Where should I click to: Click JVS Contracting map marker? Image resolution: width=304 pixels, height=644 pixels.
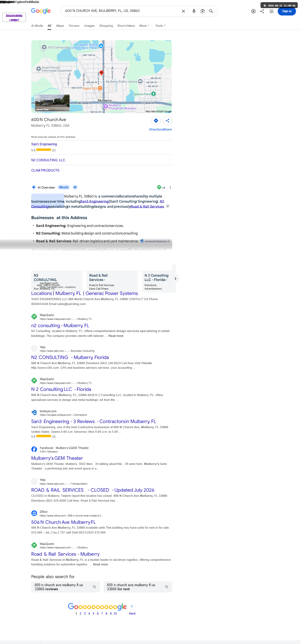(x=44, y=47)
